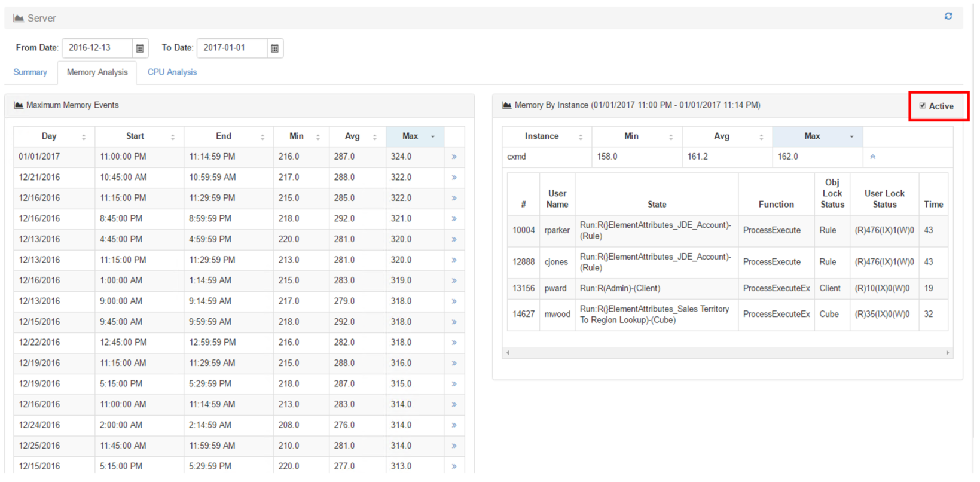Open details arrow for 12/13/2016 4:45:00 PM row
This screenshot has height=482, width=980.
coord(454,239)
